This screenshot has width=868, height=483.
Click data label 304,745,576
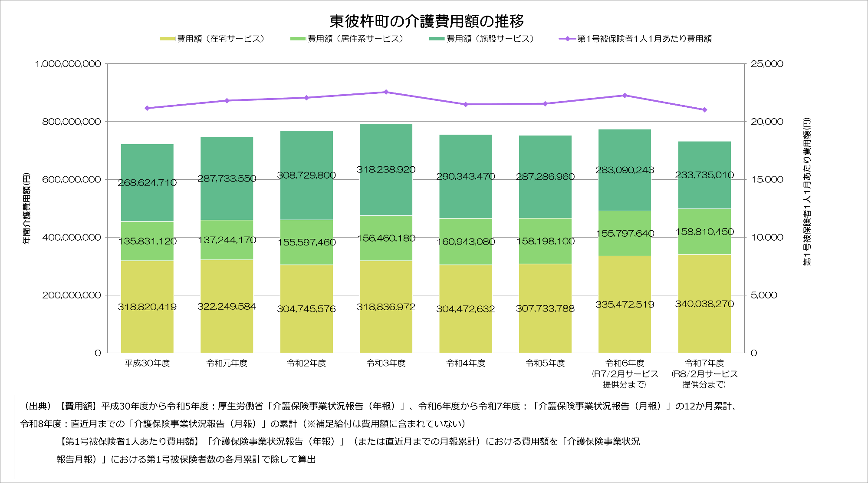coord(306,309)
